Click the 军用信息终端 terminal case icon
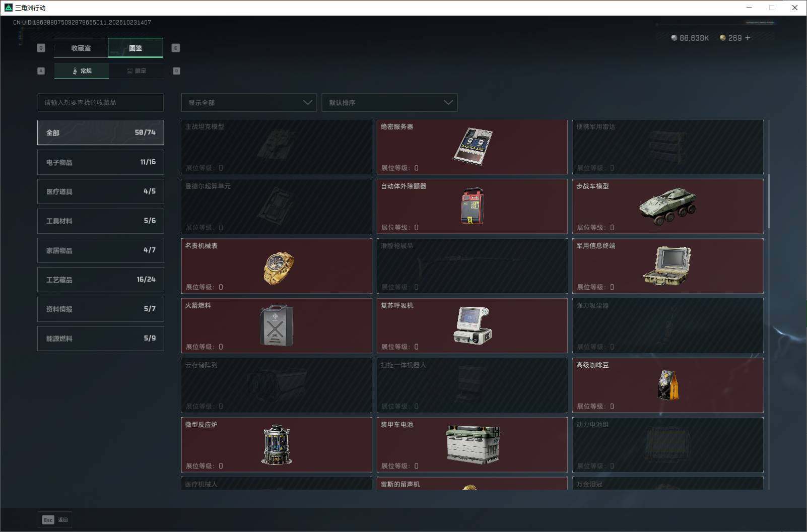 click(x=667, y=266)
